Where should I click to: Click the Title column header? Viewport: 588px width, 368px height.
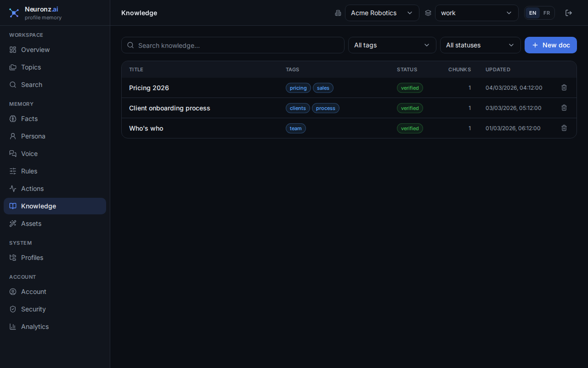point(136,69)
